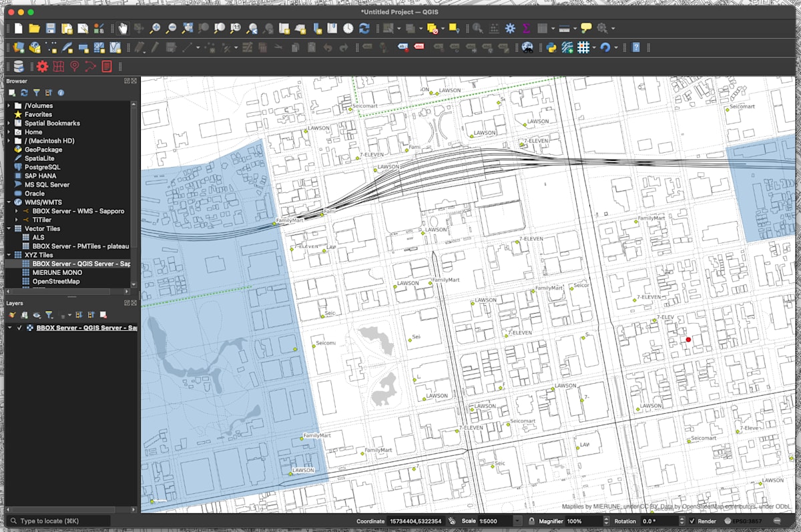The width and height of the screenshot is (801, 532).
Task: Click the Zoom Full extent icon
Action: [188, 28]
